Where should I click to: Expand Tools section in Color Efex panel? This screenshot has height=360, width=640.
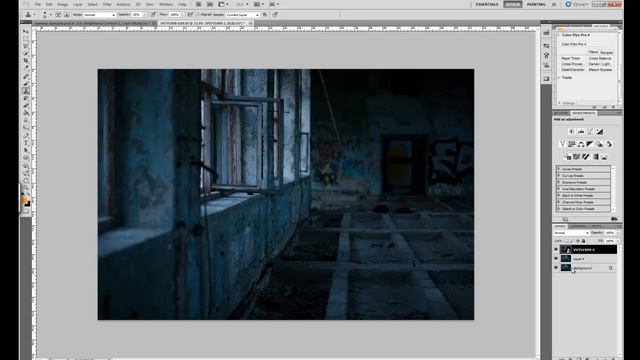pos(560,78)
